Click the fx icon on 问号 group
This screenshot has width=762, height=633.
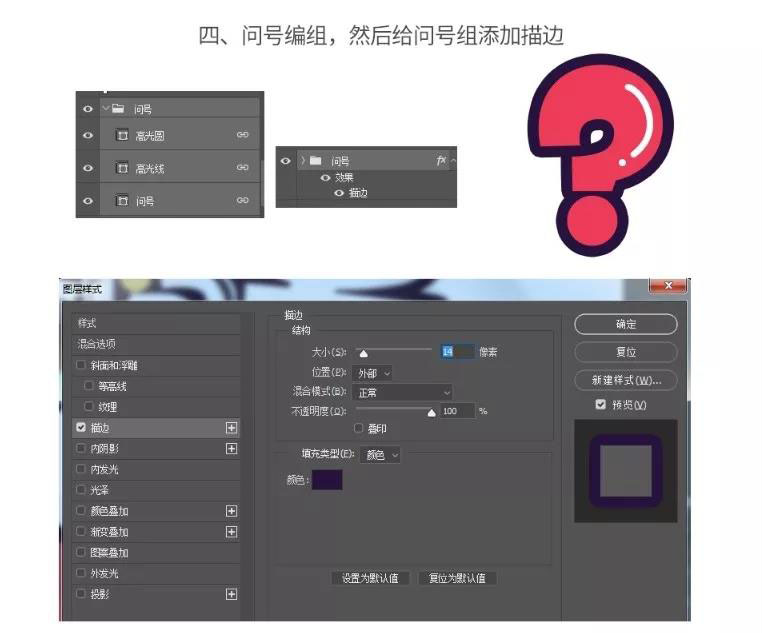[x=441, y=160]
